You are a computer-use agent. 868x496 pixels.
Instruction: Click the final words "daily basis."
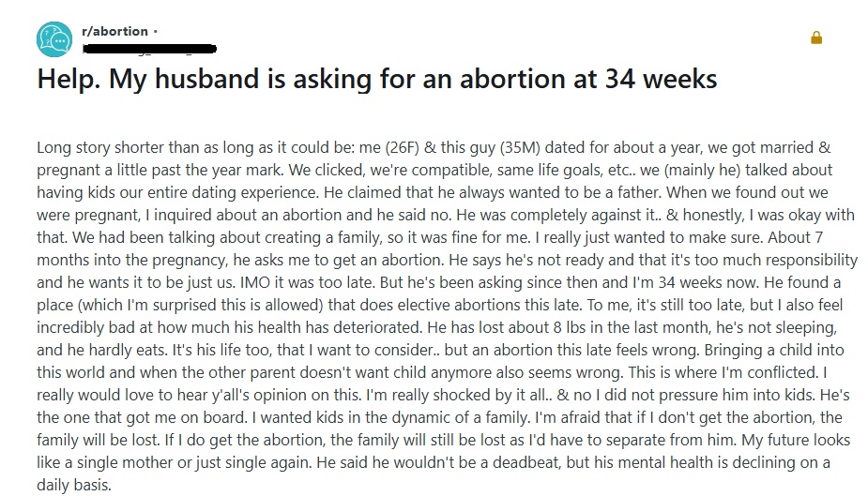[74, 485]
